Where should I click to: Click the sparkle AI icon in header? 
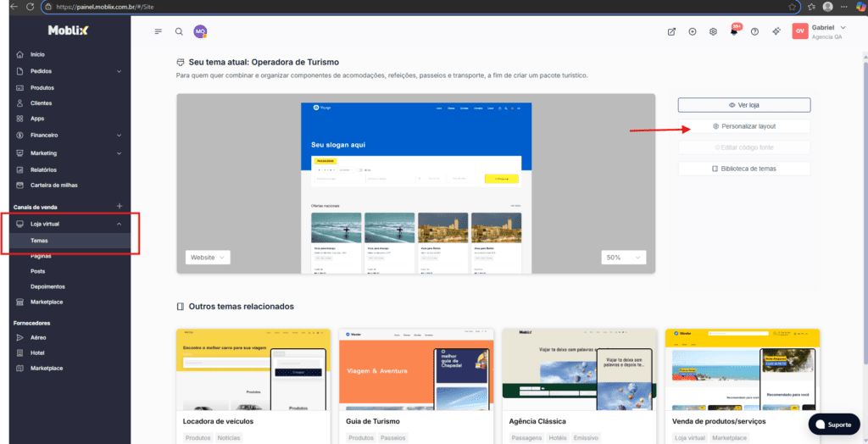pos(776,32)
